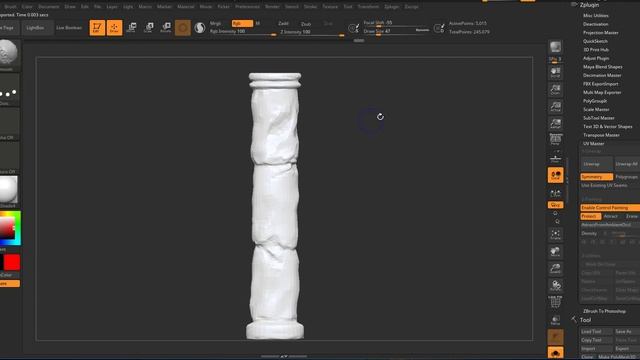
Task: Select the Move gizmo button
Action: point(131,28)
